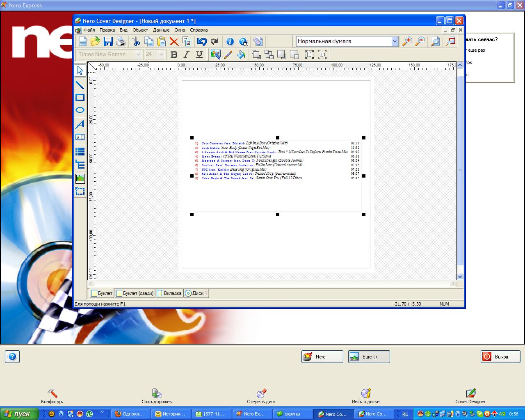Cut selection with scissors icon
Viewport: 525px width, 420px height.
point(136,41)
